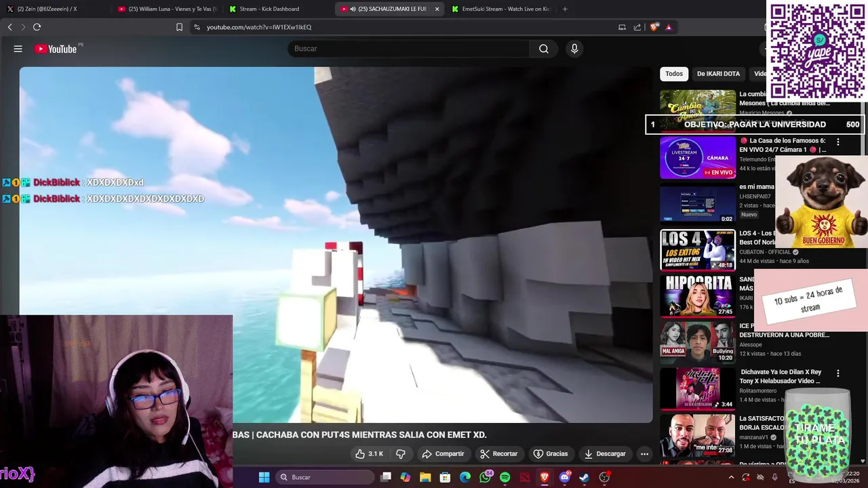Open HIPOCRITA video thumbnail
868x488 pixels.
point(698,296)
